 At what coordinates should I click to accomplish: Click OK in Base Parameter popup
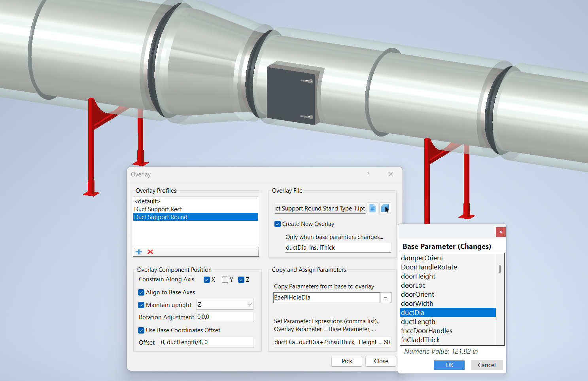tap(449, 365)
